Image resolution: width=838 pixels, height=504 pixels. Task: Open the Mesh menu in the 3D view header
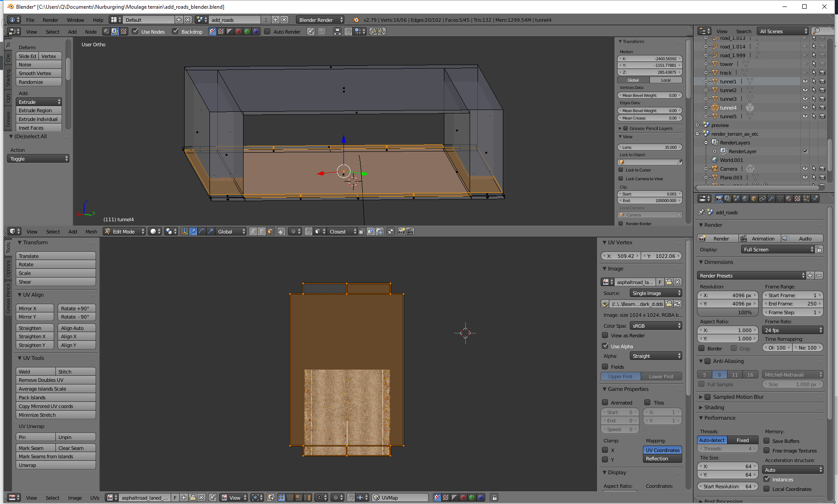tap(91, 232)
